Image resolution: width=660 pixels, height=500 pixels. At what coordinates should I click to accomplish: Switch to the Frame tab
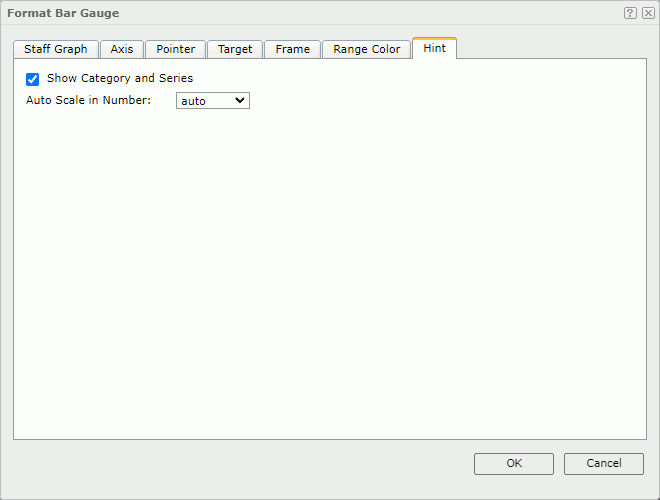tap(293, 49)
